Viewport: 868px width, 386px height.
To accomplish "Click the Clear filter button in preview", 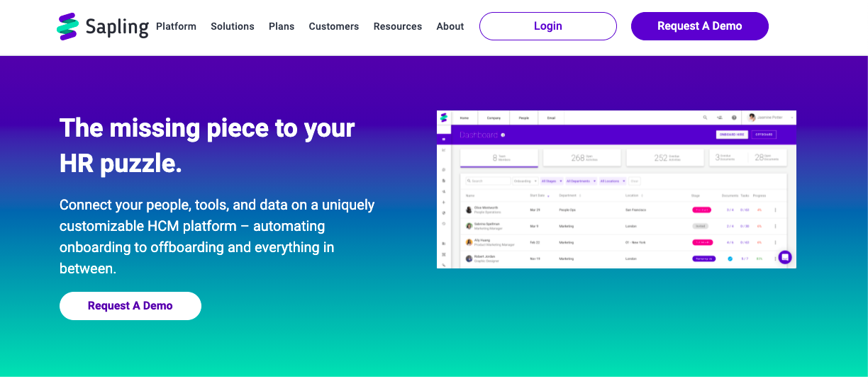I will (x=635, y=181).
